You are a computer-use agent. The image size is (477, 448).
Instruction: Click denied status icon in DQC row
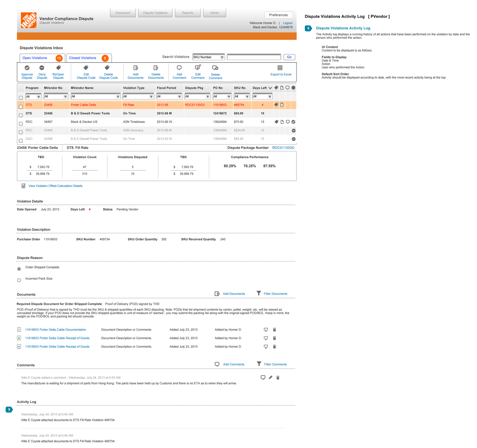pos(294,139)
